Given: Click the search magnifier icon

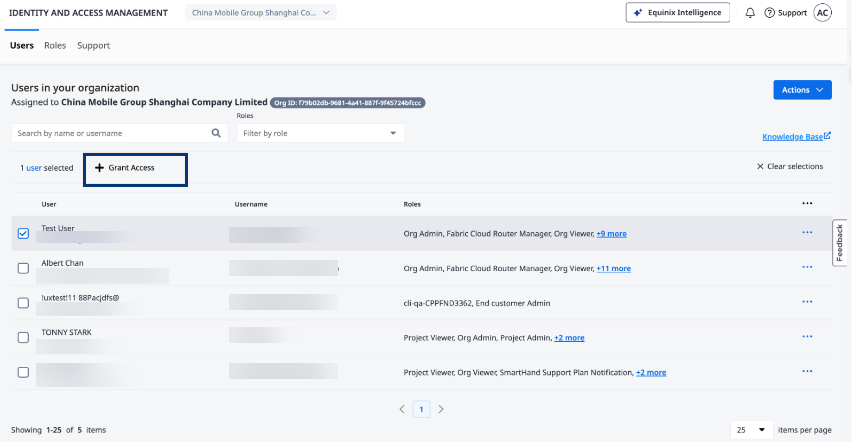Looking at the screenshot, I should point(216,133).
